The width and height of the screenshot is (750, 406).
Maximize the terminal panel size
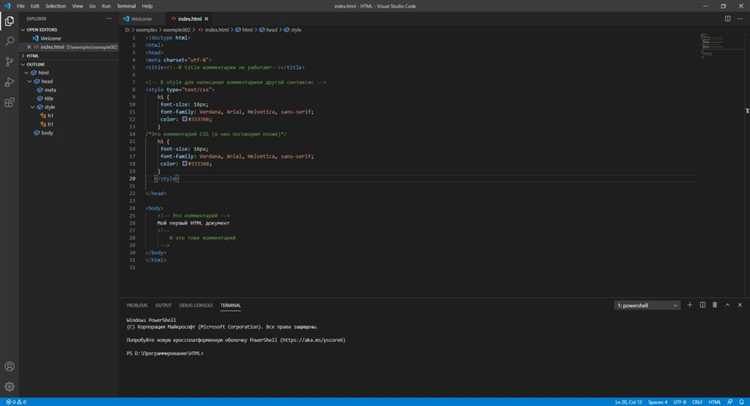pyautogui.click(x=728, y=305)
